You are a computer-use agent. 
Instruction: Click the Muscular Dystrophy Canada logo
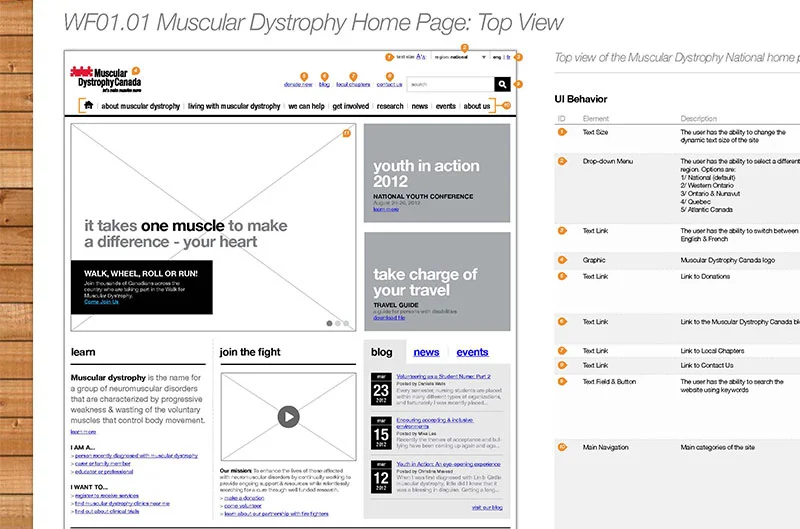(106, 79)
